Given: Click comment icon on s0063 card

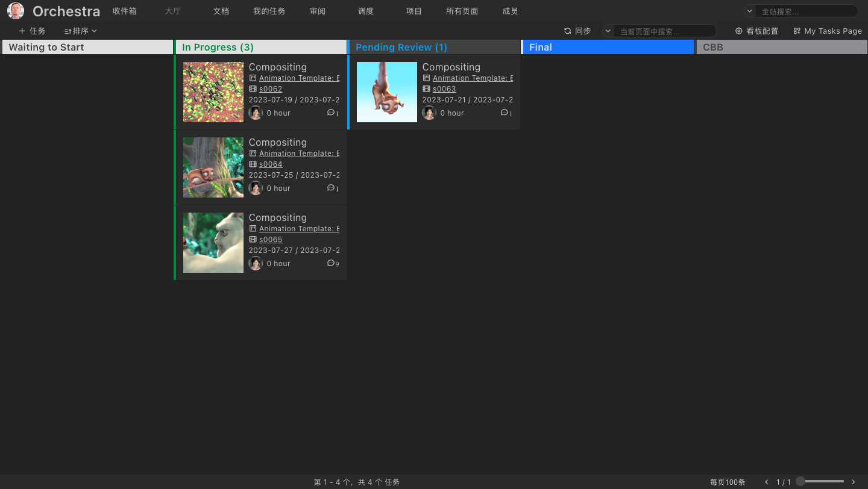Looking at the screenshot, I should click(x=505, y=113).
